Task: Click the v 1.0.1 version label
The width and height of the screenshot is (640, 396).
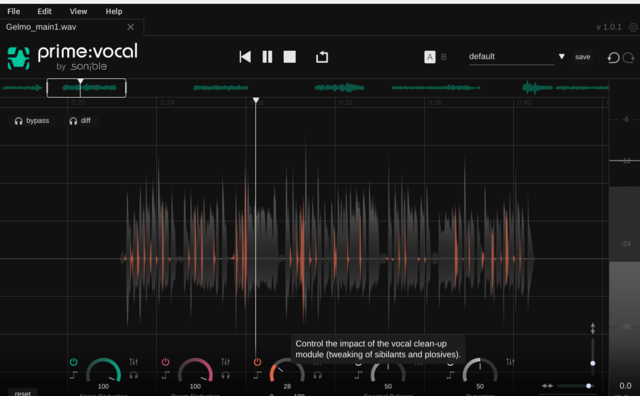Action: [x=609, y=27]
